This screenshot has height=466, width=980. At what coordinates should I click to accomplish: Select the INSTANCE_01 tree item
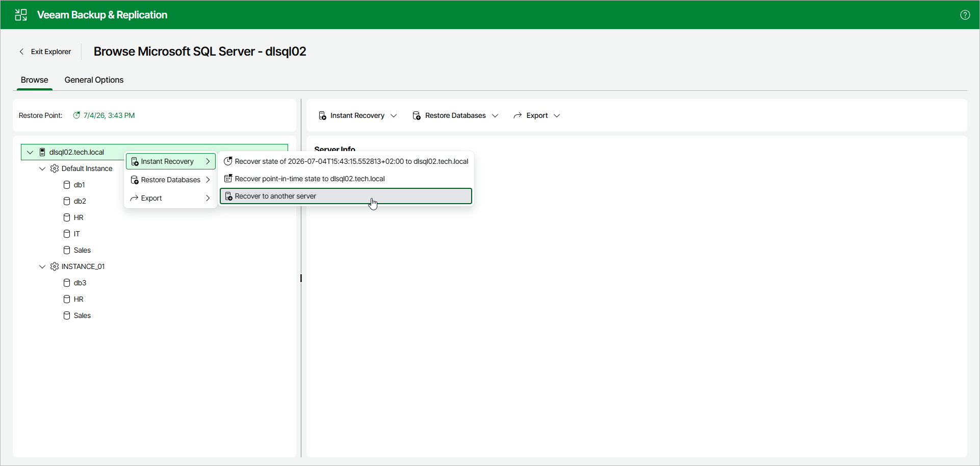83,266
